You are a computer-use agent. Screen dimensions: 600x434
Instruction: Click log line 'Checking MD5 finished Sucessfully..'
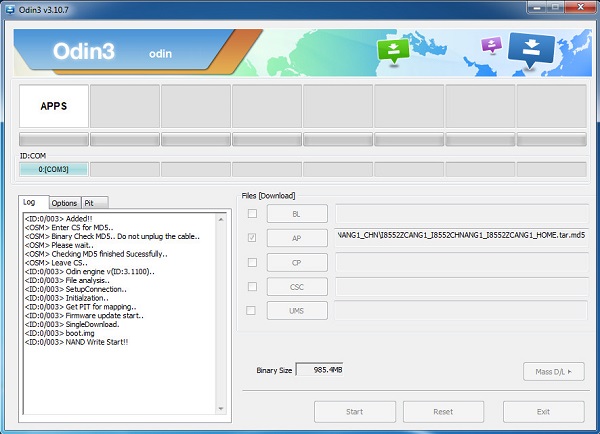(96, 254)
